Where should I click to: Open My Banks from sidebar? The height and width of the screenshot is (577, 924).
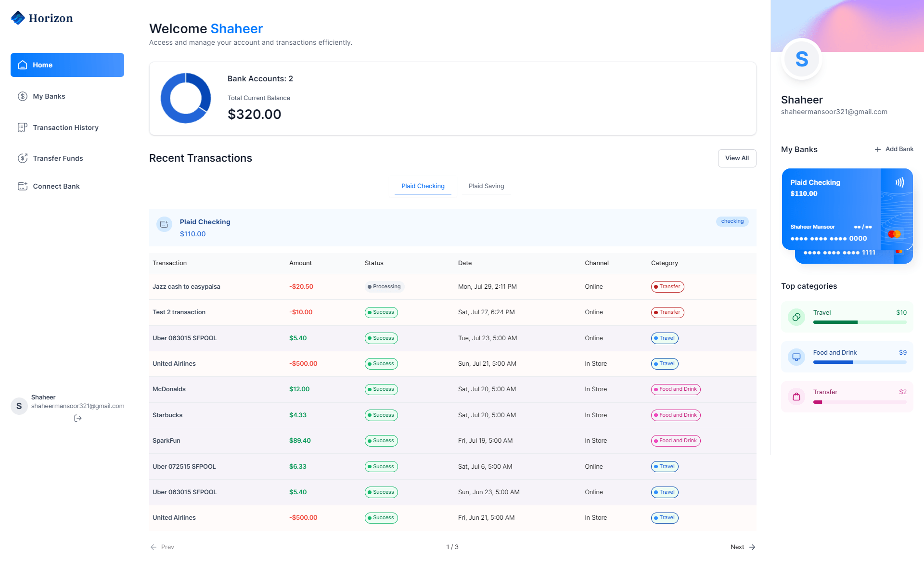pos(49,96)
